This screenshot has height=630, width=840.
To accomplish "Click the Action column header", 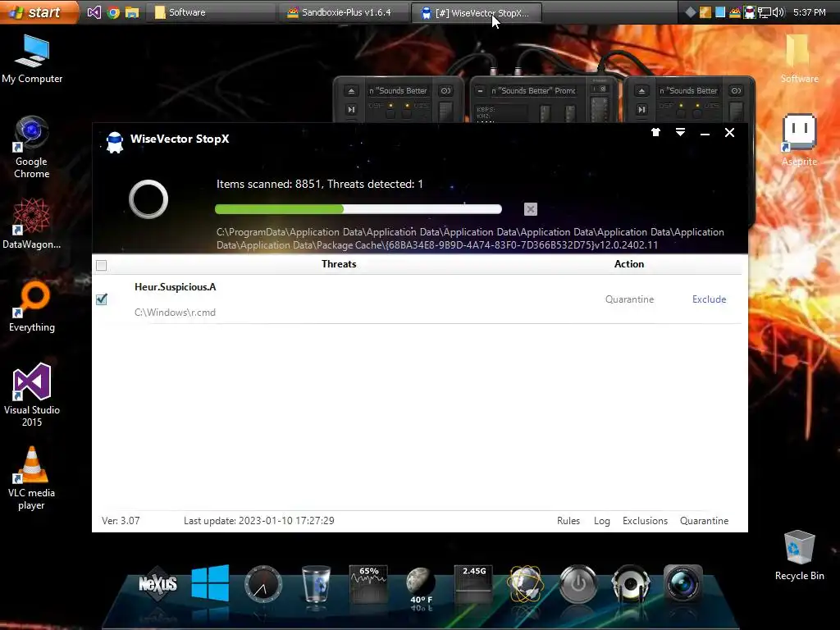I will click(x=629, y=264).
